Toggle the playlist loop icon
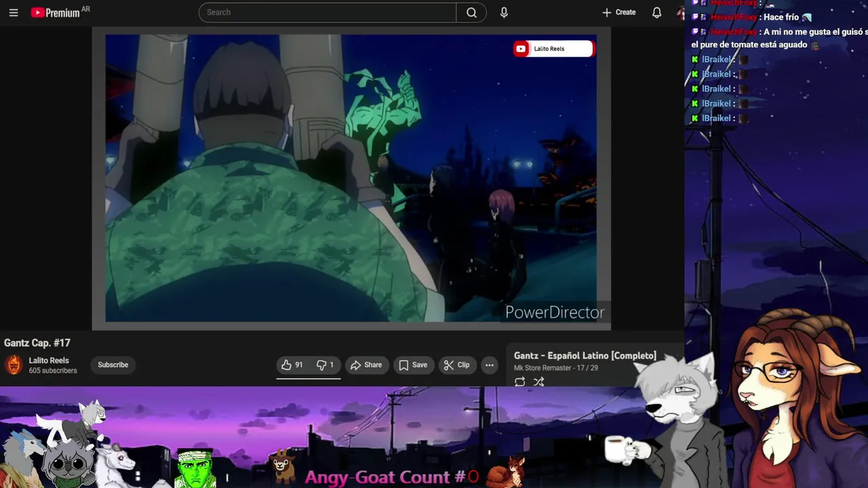This screenshot has width=868, height=488. (520, 382)
